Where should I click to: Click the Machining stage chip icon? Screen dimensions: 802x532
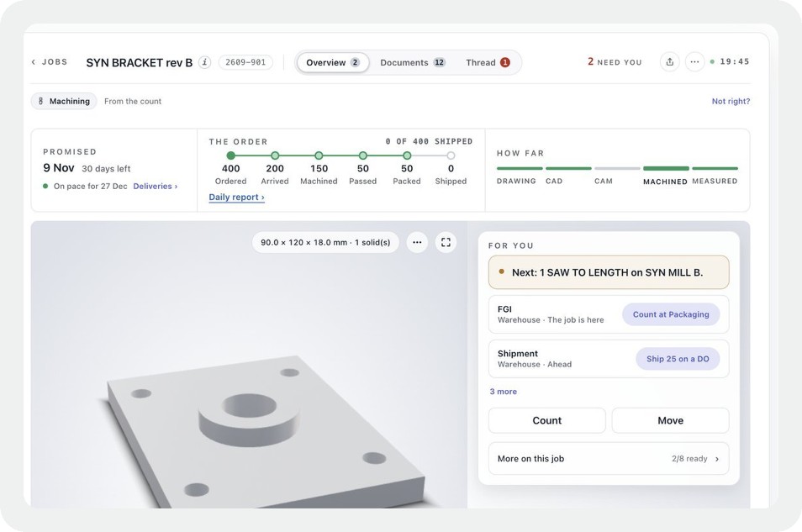coord(41,102)
